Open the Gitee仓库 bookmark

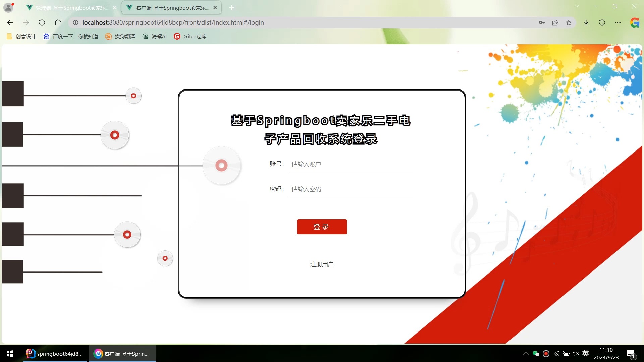click(190, 36)
